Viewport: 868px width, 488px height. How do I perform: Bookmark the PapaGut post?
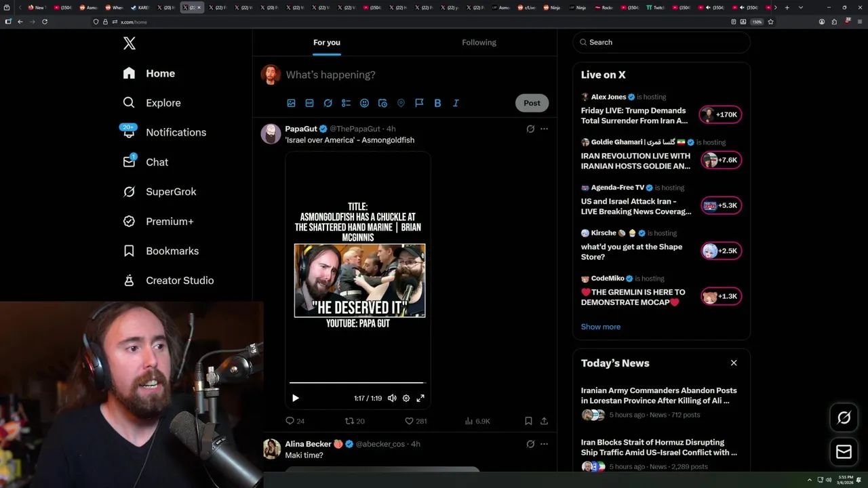point(528,421)
